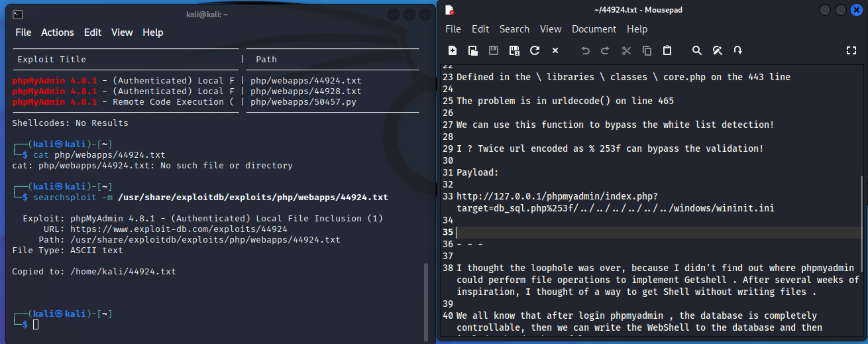The height and width of the screenshot is (344, 868).
Task: Click the 'Path' column header in terminal
Action: tap(266, 59)
